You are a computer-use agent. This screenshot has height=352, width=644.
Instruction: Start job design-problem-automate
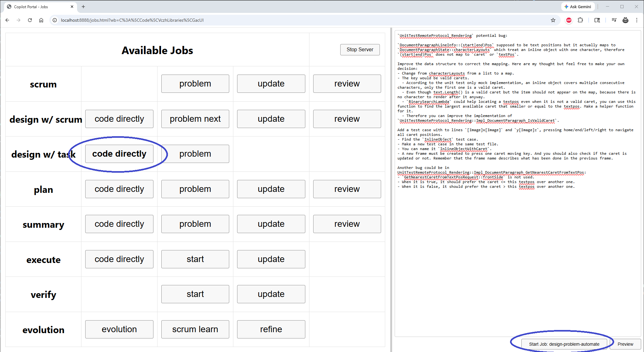(564, 344)
